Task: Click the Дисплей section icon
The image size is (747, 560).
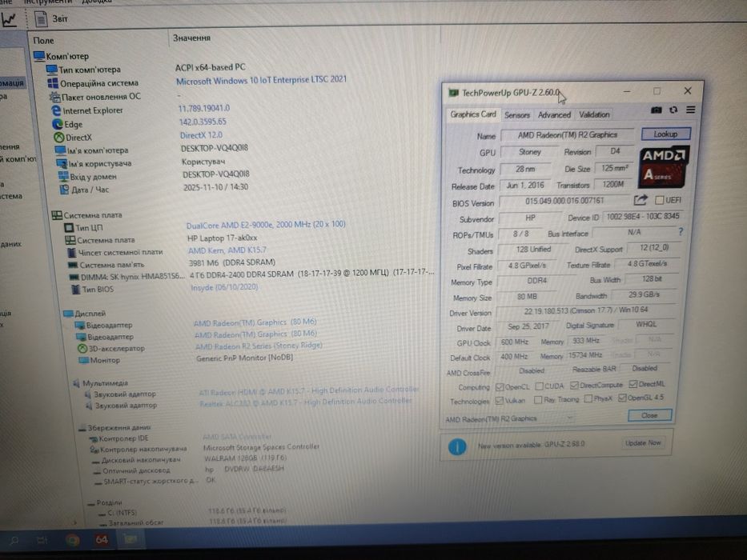Action: (69, 314)
